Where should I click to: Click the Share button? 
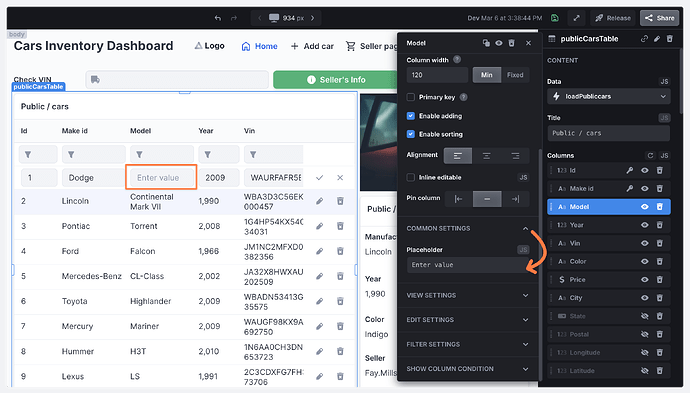(x=659, y=18)
